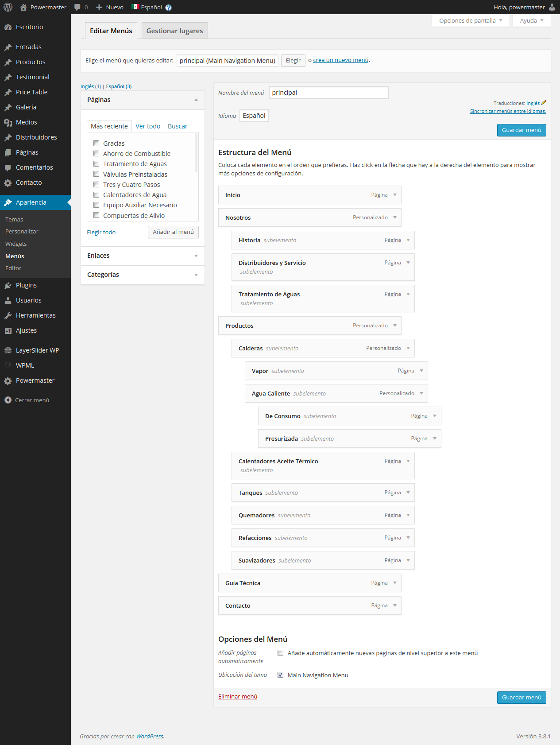This screenshot has width=560, height=745.
Task: Collapse sidebar with Cerrar menú arrow icon
Action: click(8, 400)
